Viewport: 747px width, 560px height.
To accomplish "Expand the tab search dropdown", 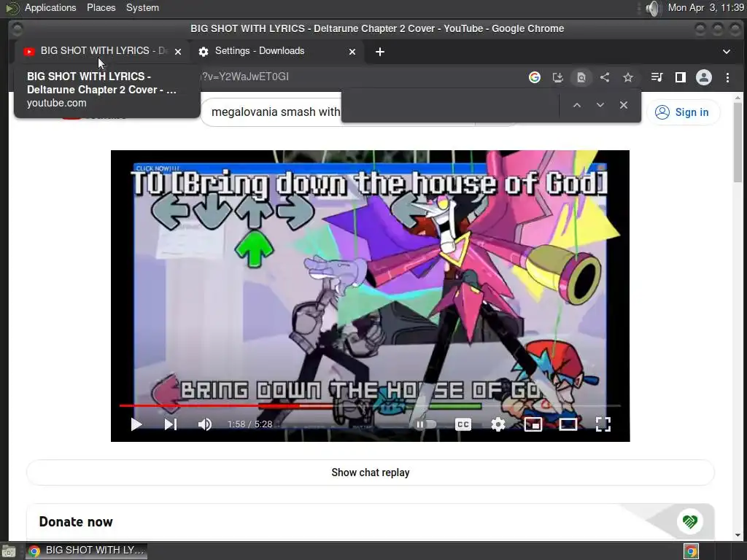I will click(726, 52).
